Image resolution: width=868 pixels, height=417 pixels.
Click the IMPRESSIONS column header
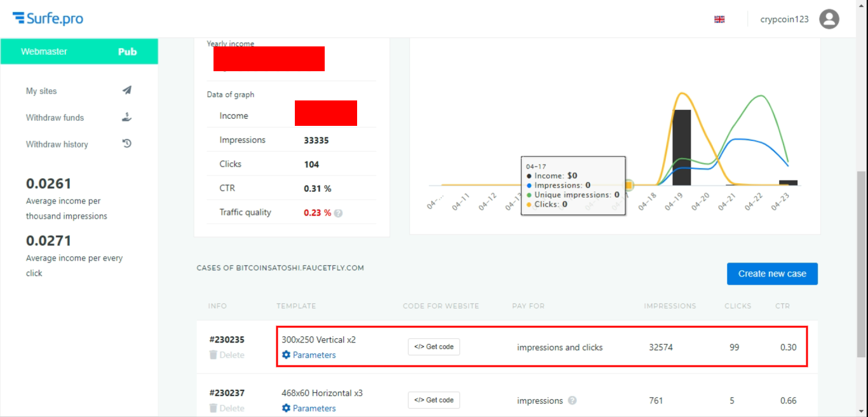tap(670, 306)
